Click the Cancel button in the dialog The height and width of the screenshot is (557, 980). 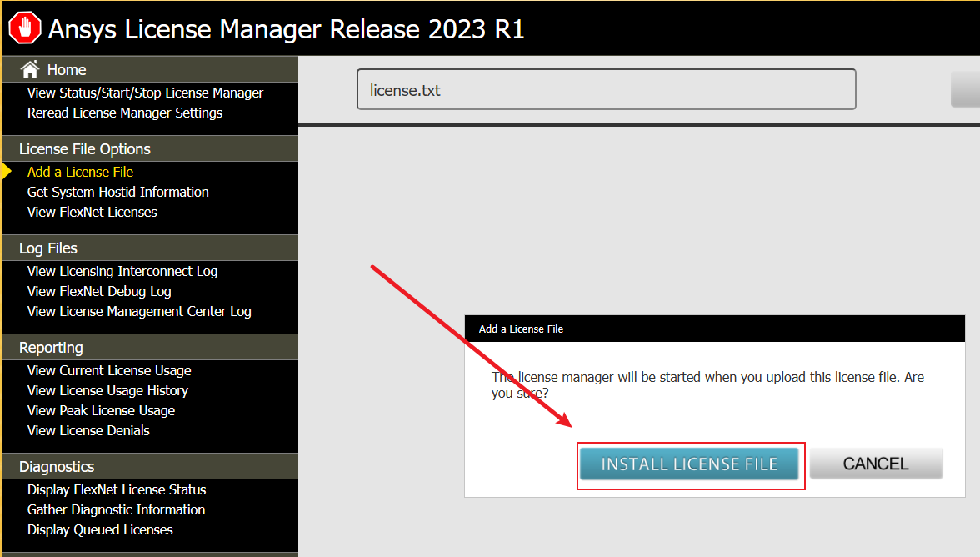click(876, 464)
